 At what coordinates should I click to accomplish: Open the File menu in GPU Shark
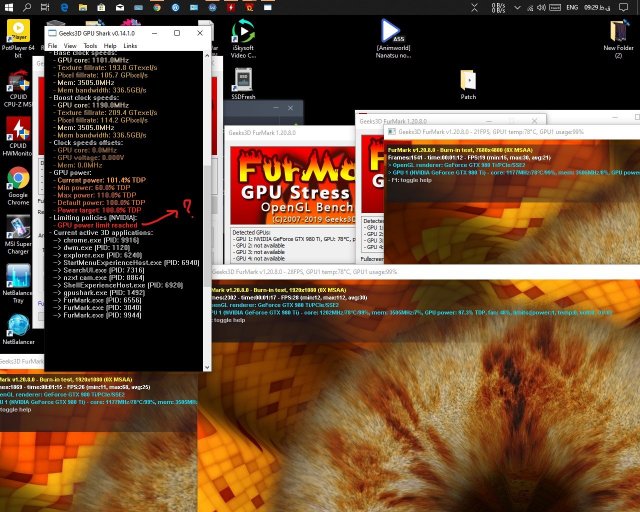click(x=54, y=46)
